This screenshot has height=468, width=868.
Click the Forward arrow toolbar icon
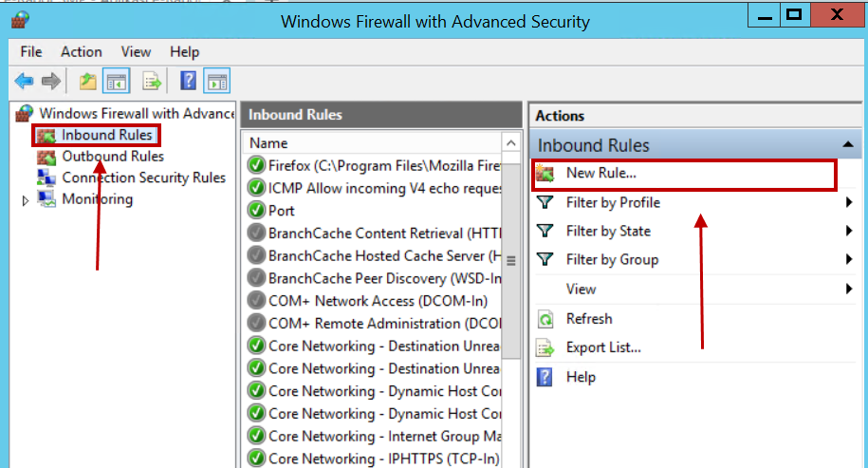tap(51, 82)
